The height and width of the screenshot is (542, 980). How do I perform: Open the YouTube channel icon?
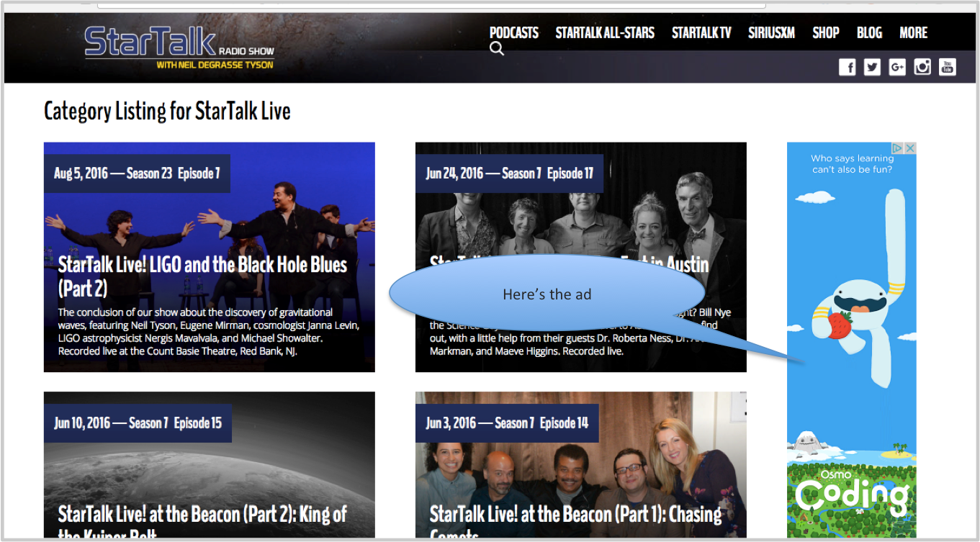pyautogui.click(x=947, y=67)
